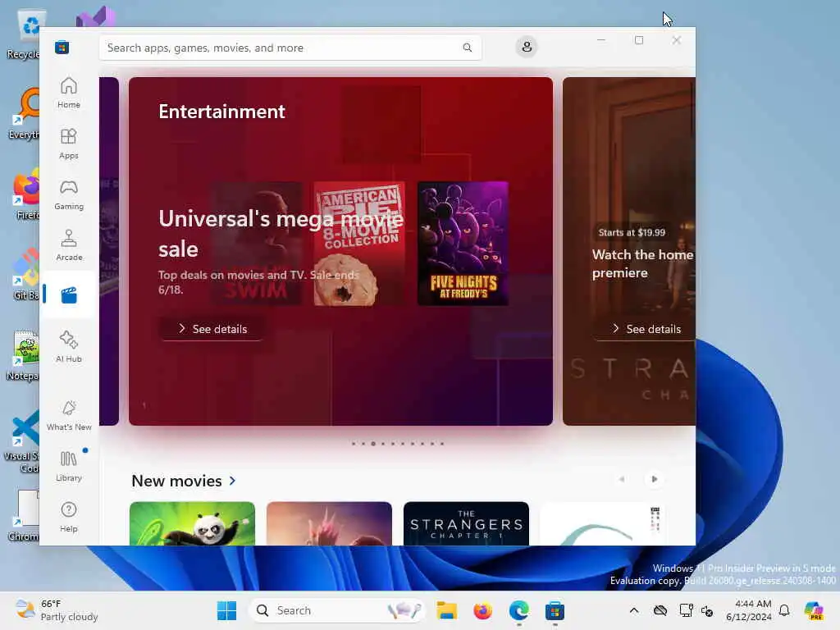This screenshot has height=630, width=840.
Task: Select the first carousel page dot
Action: coord(353,444)
